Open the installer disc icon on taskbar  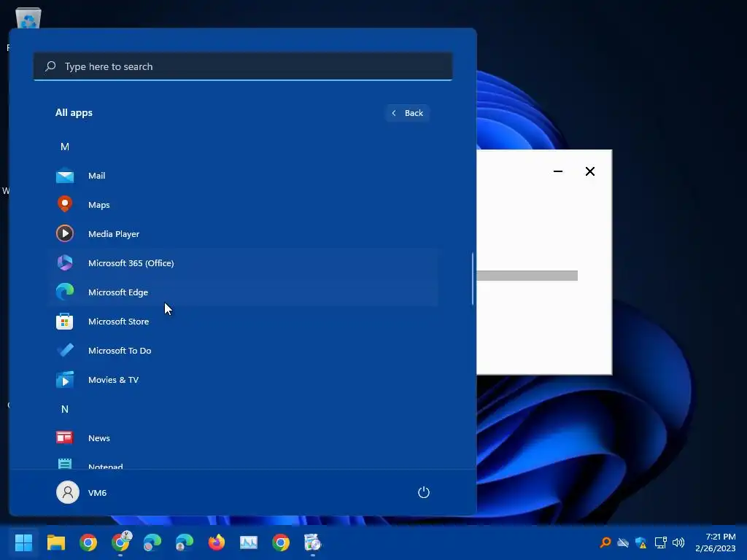[x=312, y=542]
